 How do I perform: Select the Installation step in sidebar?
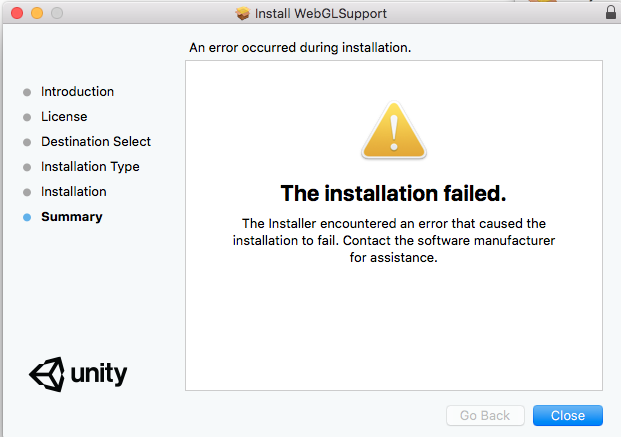point(73,192)
